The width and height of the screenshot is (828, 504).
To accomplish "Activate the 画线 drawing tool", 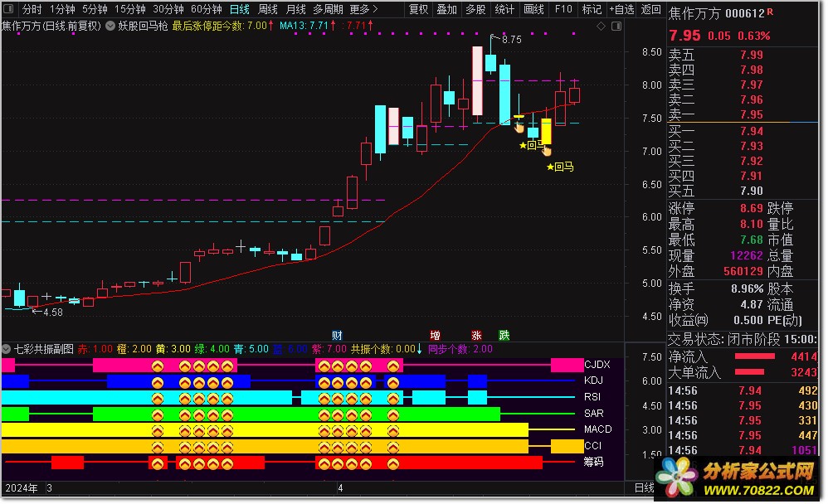I will 533,9.
